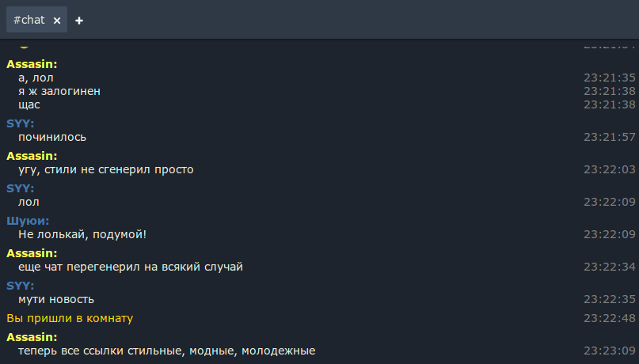Click the "Вы пришли в комнату" notice
Screen dimensions: 639x364
(x=70, y=318)
